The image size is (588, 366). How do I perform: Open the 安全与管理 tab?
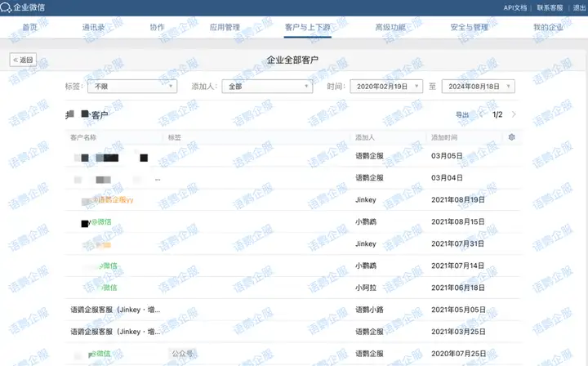[469, 27]
